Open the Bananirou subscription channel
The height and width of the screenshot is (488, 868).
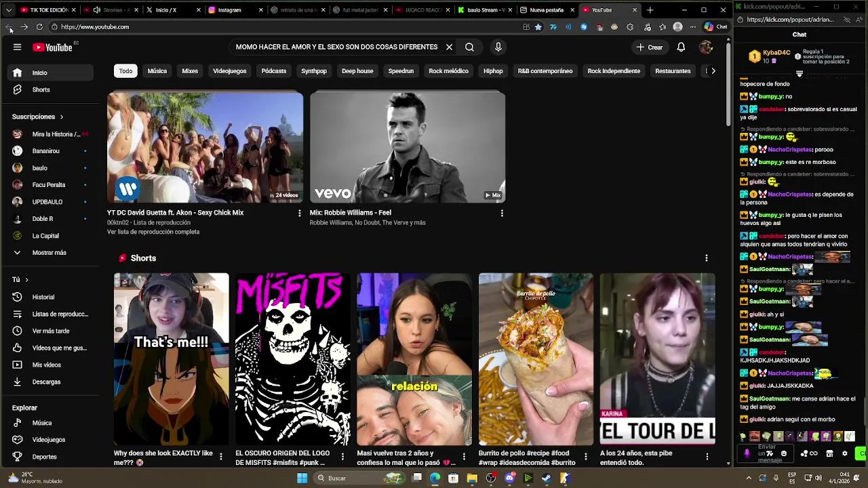[50, 151]
